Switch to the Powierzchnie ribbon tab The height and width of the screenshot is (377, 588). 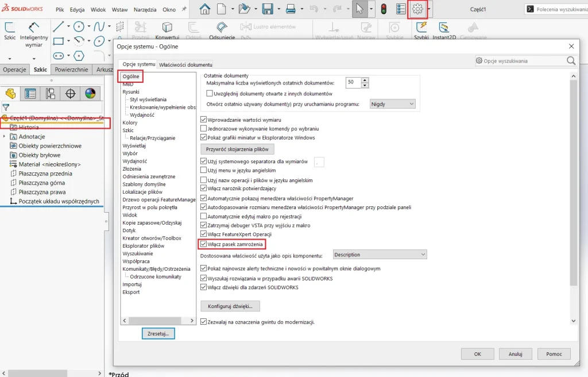pos(71,70)
